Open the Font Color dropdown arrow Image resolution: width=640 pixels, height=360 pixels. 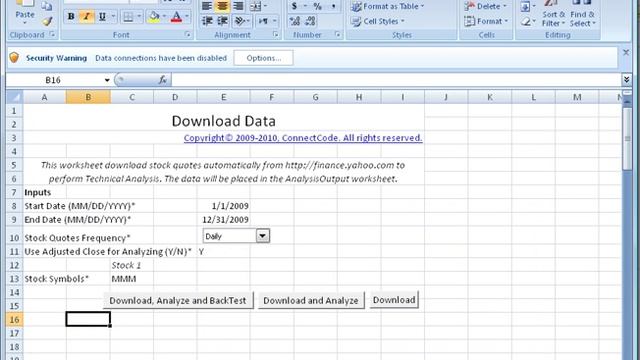tap(187, 17)
